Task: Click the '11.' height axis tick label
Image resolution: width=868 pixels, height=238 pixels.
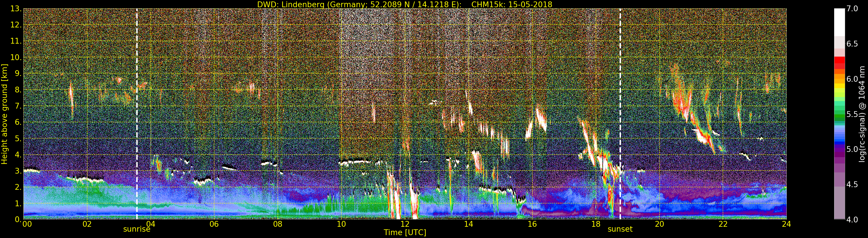Action: [x=16, y=41]
